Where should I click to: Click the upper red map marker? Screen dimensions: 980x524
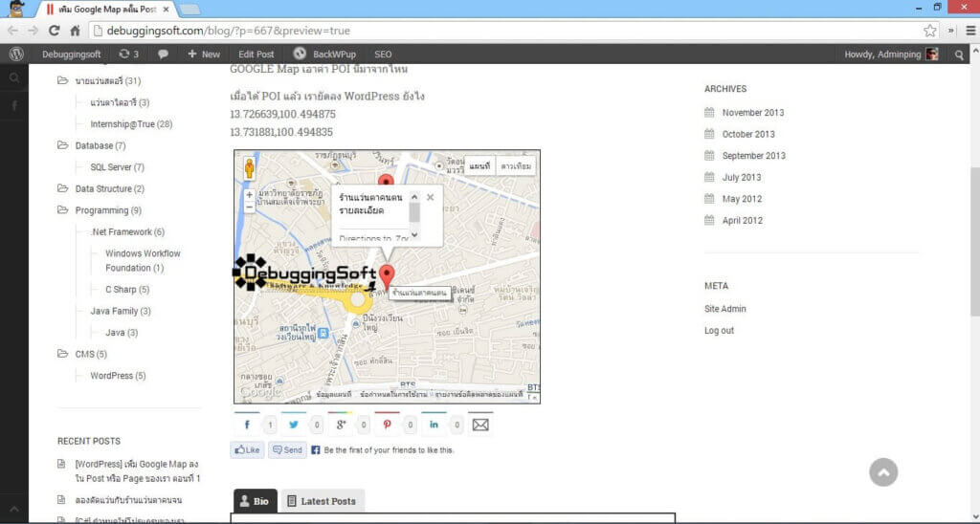[x=387, y=181]
